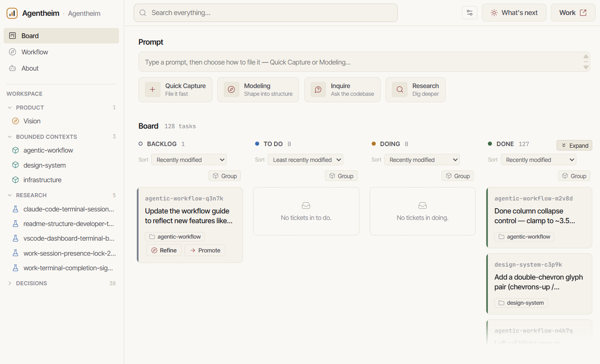Screen dimensions: 600x364
Task: Click the question bubble icon in Inquire
Action: coord(318,90)
